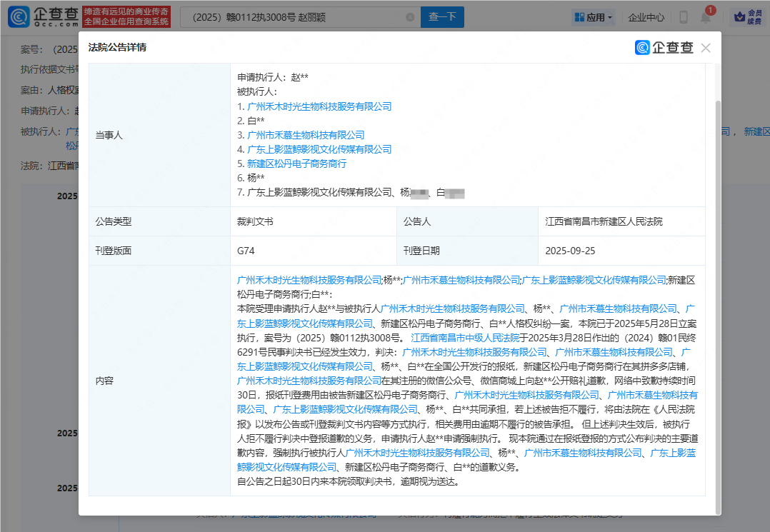Click the first company link in the 内容 section
The height and width of the screenshot is (532, 770).
click(x=309, y=280)
